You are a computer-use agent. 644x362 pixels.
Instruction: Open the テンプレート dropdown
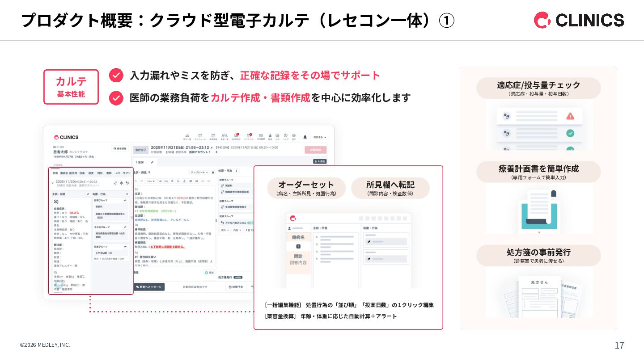pos(199,173)
